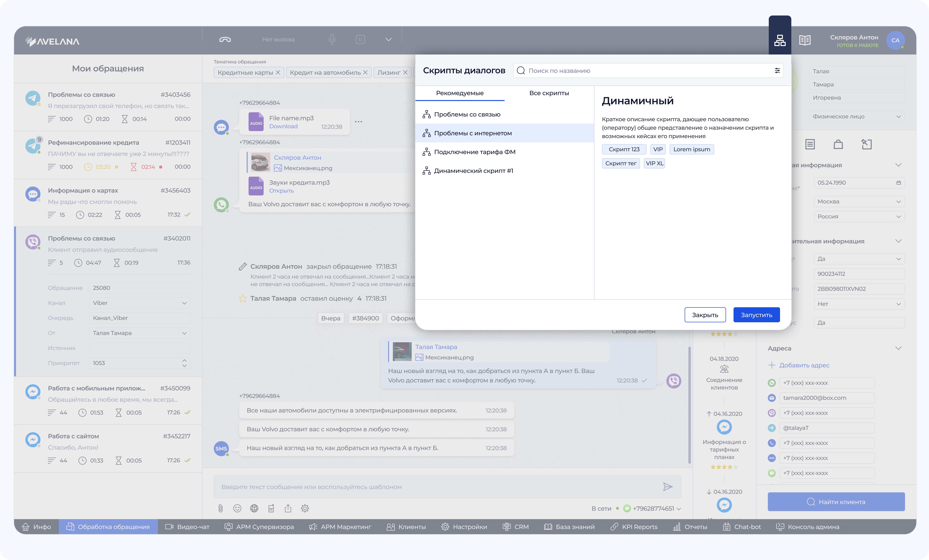The width and height of the screenshot is (929, 560).
Task: Open the emoji picker icon
Action: [x=237, y=508]
